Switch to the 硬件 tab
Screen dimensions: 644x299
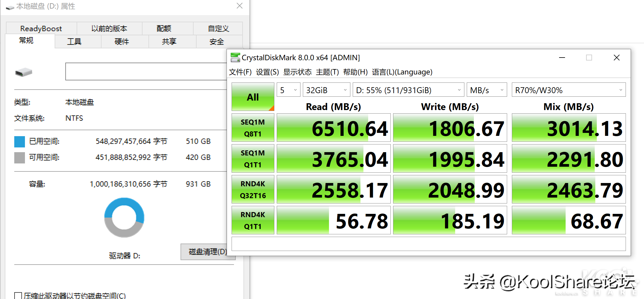125,42
